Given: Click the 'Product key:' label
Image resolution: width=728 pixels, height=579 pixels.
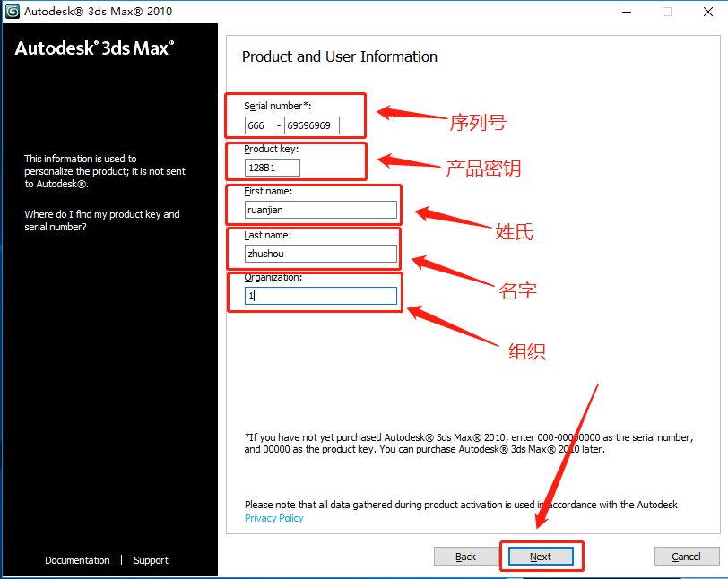Looking at the screenshot, I should click(271, 149).
